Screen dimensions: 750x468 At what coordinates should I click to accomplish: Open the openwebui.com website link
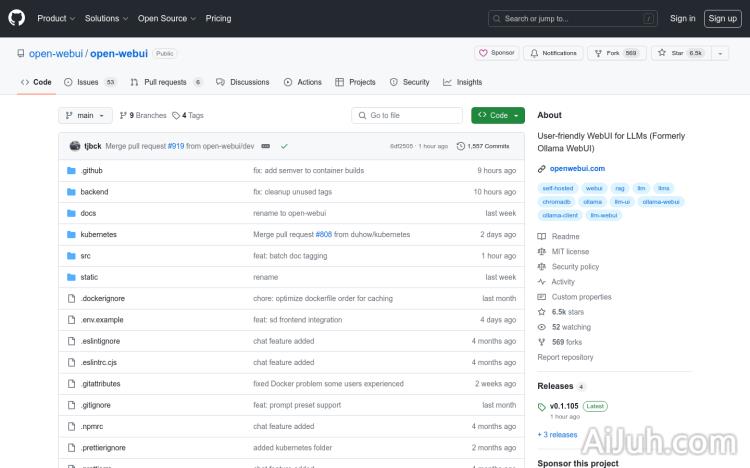[577, 169]
